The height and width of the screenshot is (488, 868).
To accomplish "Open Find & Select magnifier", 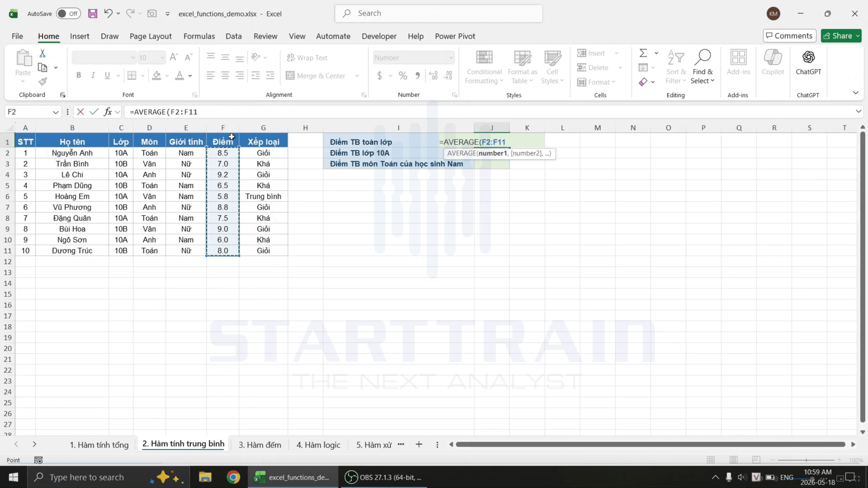I will (702, 67).
